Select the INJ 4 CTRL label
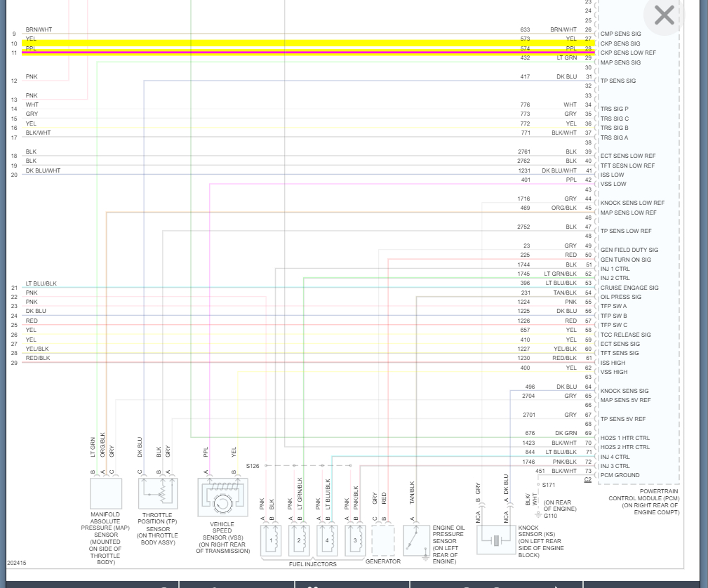The height and width of the screenshot is (588, 708). 615,457
